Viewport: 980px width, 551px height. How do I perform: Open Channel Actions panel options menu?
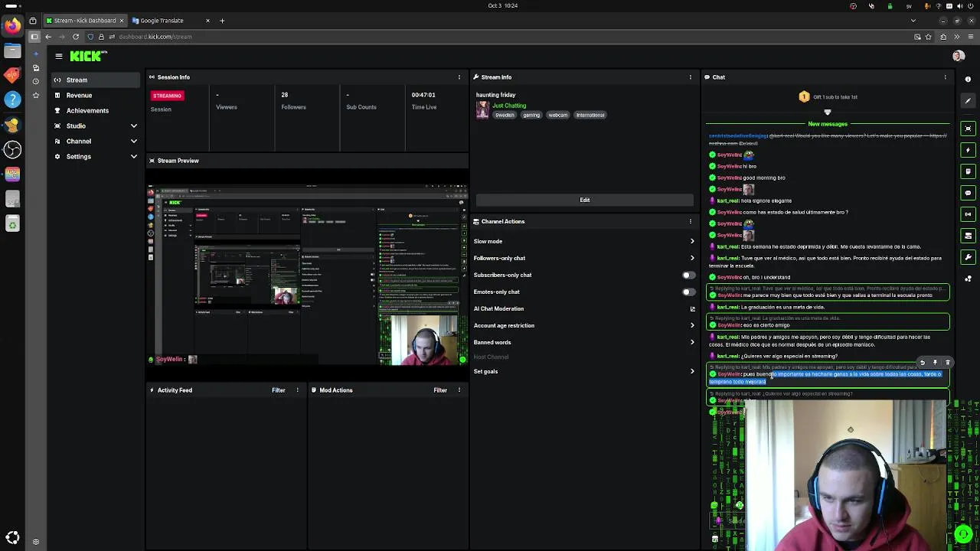(x=690, y=221)
